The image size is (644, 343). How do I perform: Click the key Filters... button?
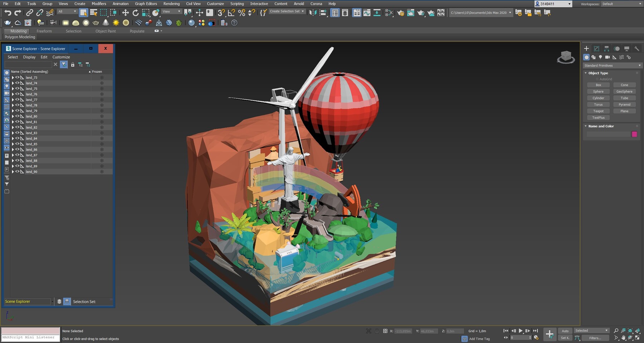click(x=595, y=338)
